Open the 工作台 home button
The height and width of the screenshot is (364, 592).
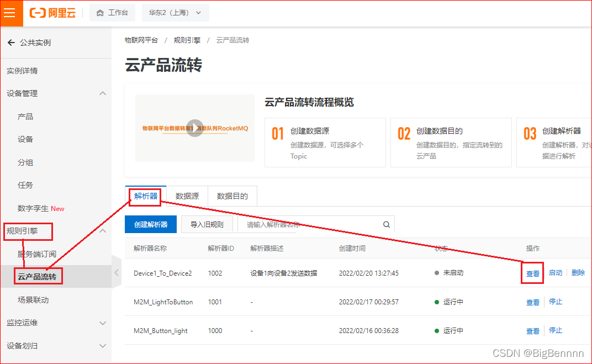(x=112, y=13)
